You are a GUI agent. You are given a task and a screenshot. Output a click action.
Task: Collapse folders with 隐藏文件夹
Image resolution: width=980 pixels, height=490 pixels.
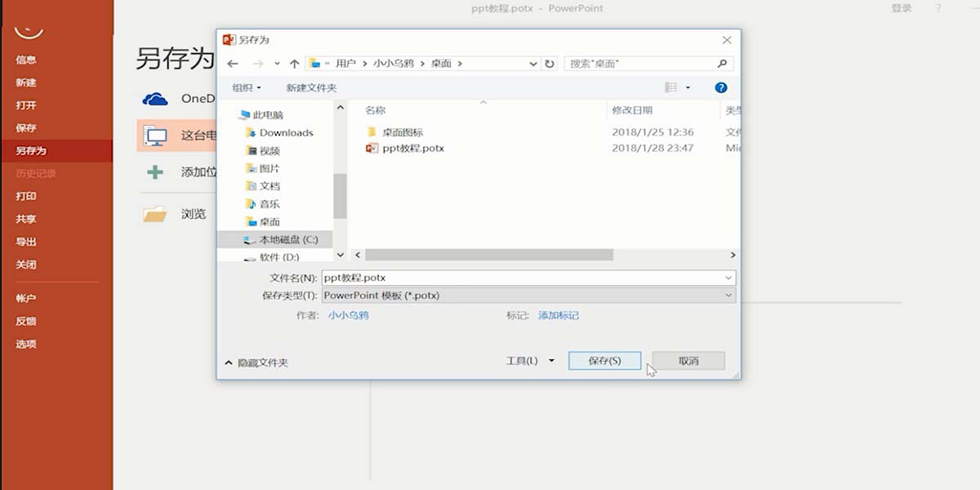point(256,363)
